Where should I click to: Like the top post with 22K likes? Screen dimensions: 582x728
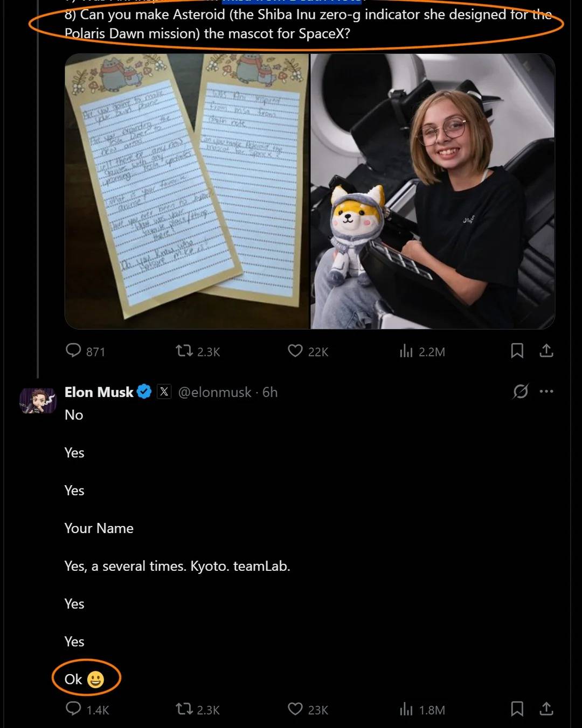[x=295, y=351]
